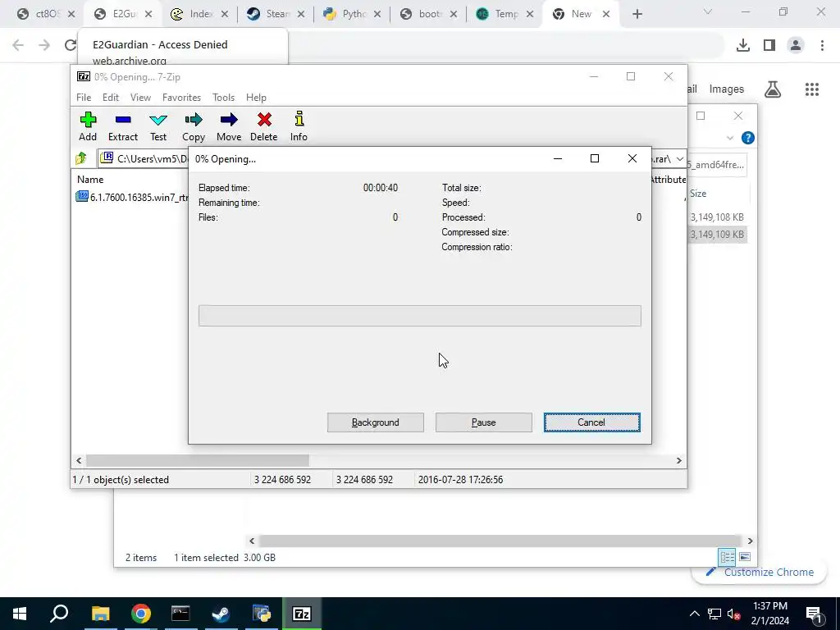The width and height of the screenshot is (840, 630).
Task: Click Cancel in Opening dialog
Action: point(591,422)
